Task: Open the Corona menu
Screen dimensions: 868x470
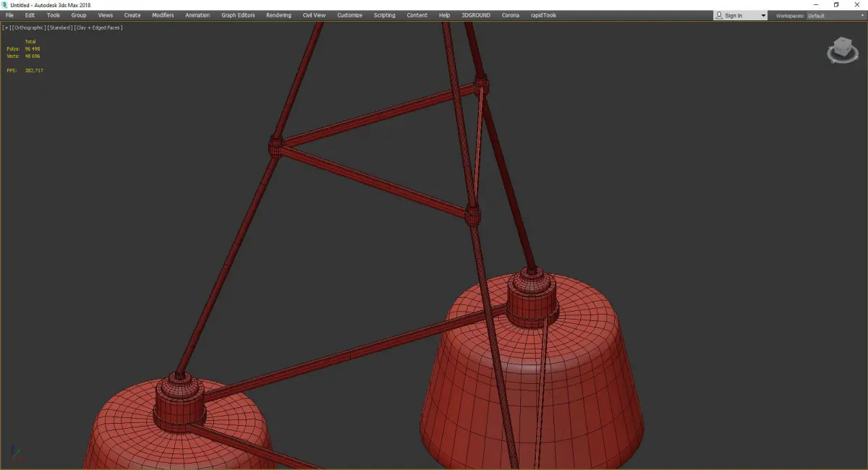Action: click(511, 15)
